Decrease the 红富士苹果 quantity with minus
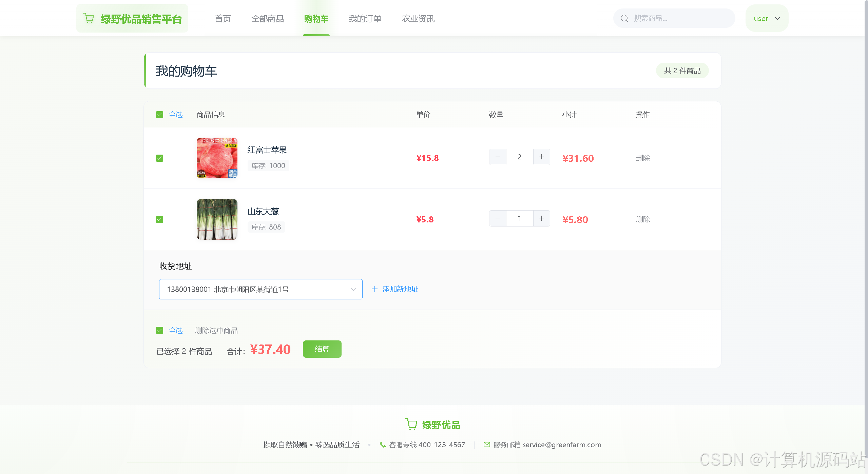 [498, 157]
